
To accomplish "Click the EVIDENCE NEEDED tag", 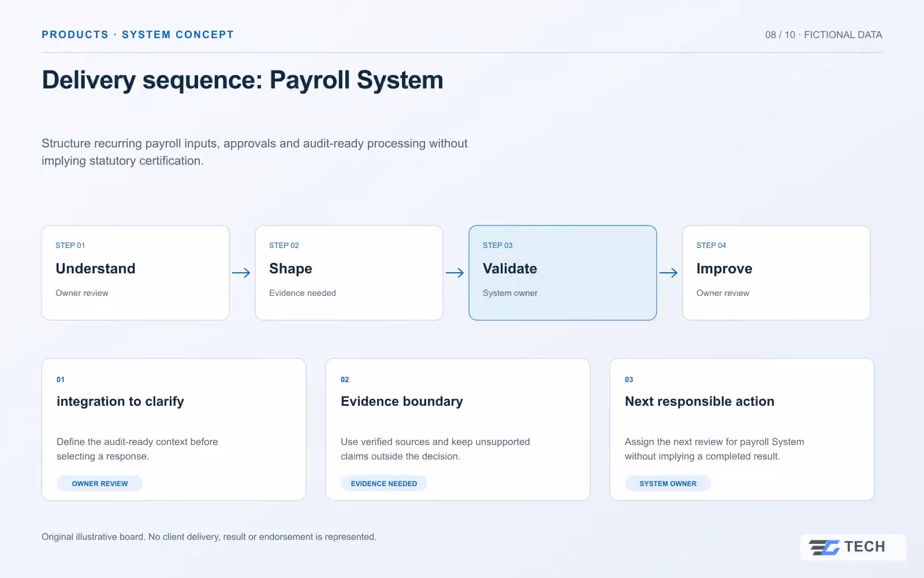I will pos(384,483).
